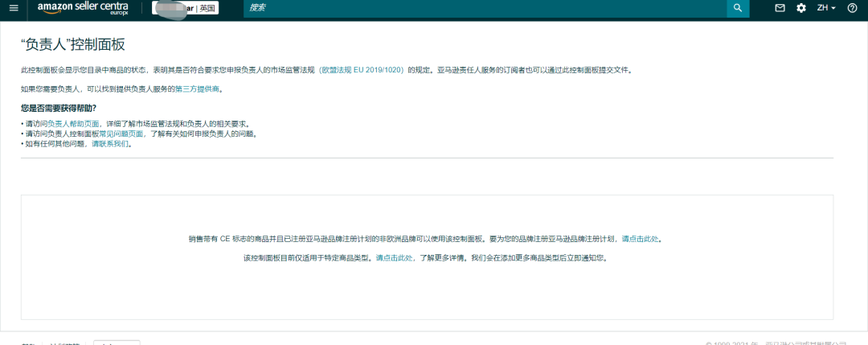Viewport: 868px width, 345px height.
Task: Focus the 搜索 search field
Action: (x=485, y=8)
